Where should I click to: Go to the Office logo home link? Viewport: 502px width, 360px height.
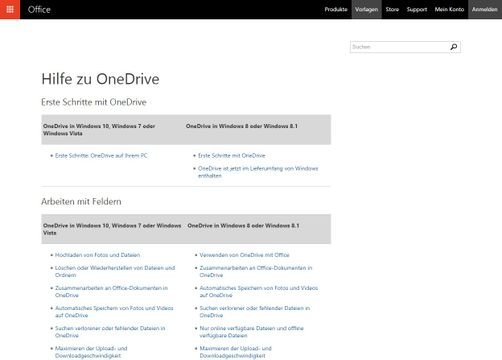39,9
